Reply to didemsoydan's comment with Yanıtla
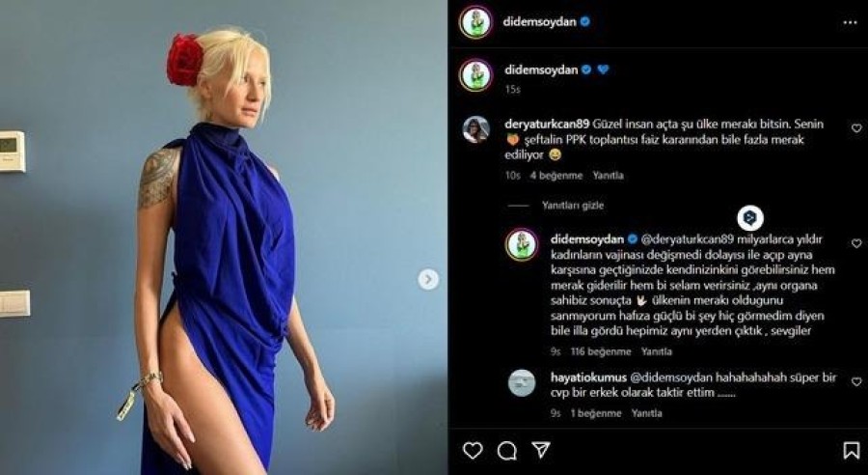 [x=657, y=351]
